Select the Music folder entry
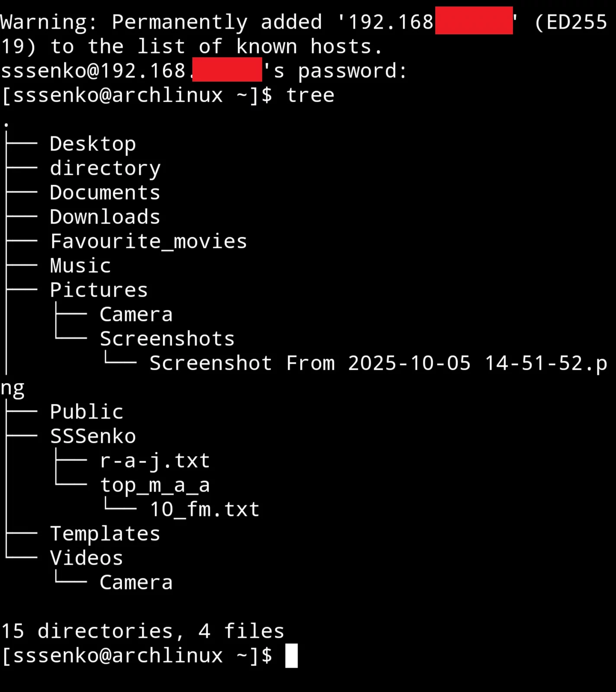The height and width of the screenshot is (692, 616). [80, 266]
